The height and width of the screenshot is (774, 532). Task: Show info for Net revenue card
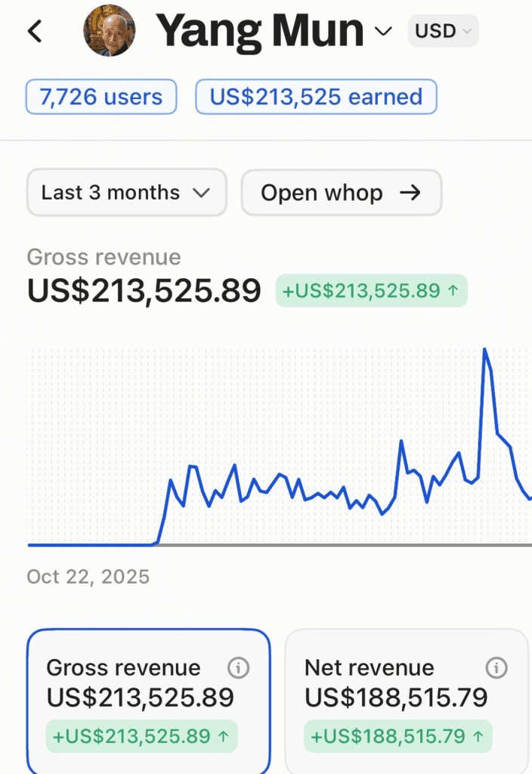pyautogui.click(x=496, y=667)
